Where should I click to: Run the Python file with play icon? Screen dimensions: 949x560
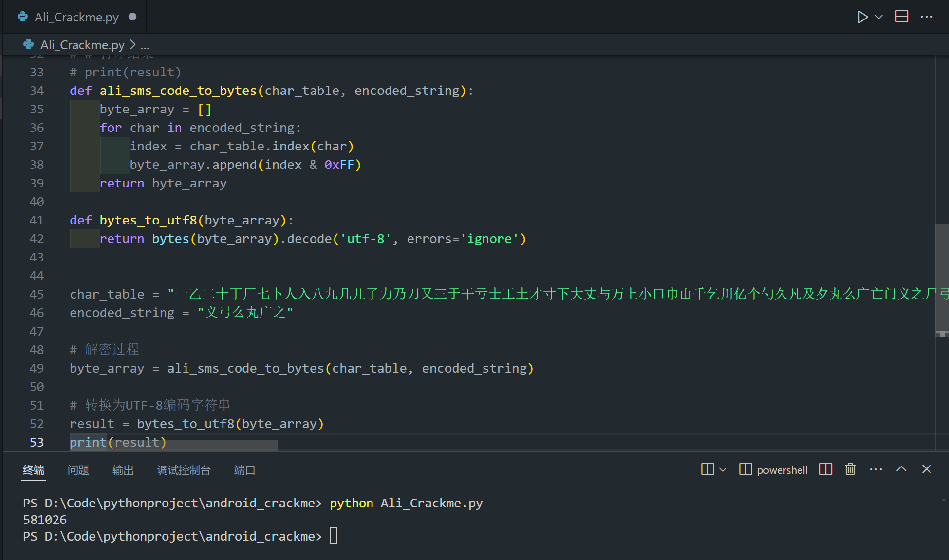point(862,17)
